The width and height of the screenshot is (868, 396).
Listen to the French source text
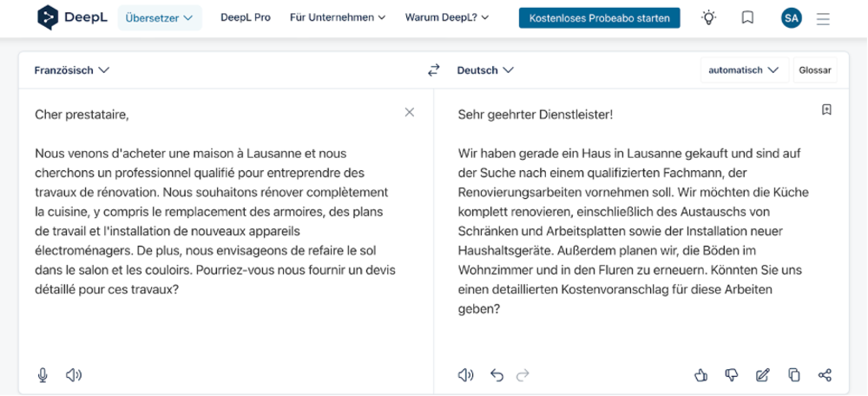(x=74, y=375)
